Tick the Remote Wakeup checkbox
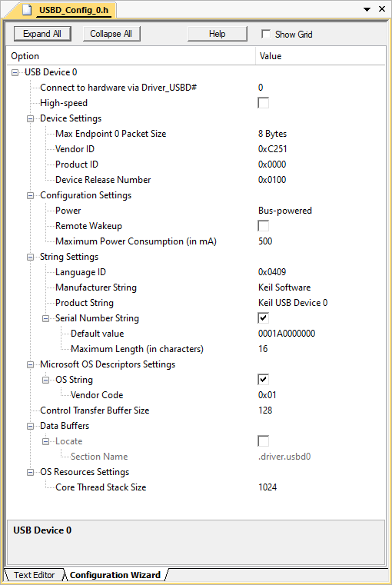 pos(264,226)
